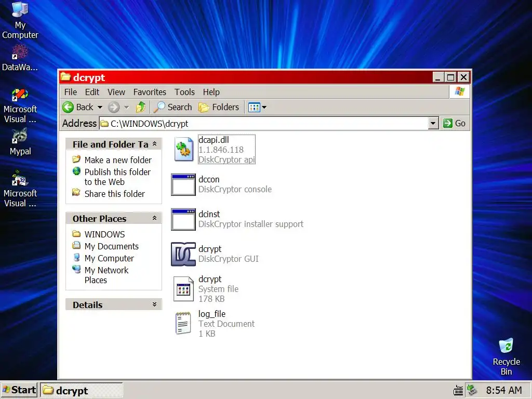Open the Recycle Bin
Image resolution: width=532 pixels, height=399 pixels.
pos(506,356)
